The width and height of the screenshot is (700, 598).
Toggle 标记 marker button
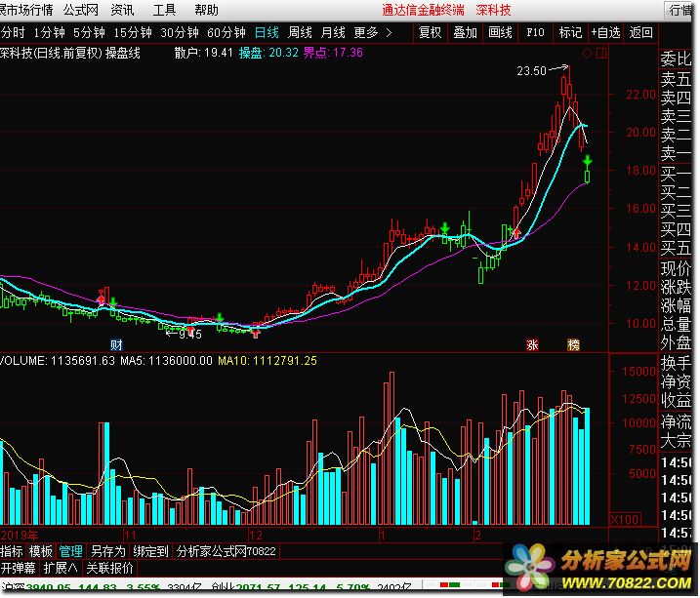pyautogui.click(x=570, y=32)
